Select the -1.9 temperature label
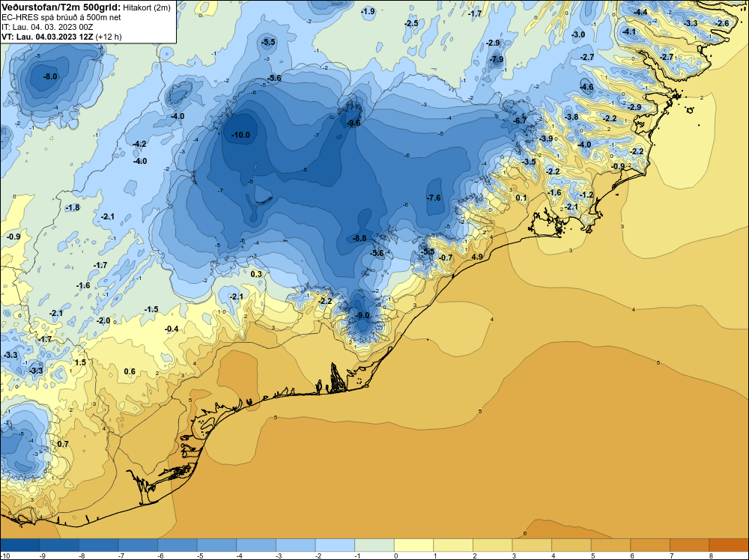 click(368, 11)
